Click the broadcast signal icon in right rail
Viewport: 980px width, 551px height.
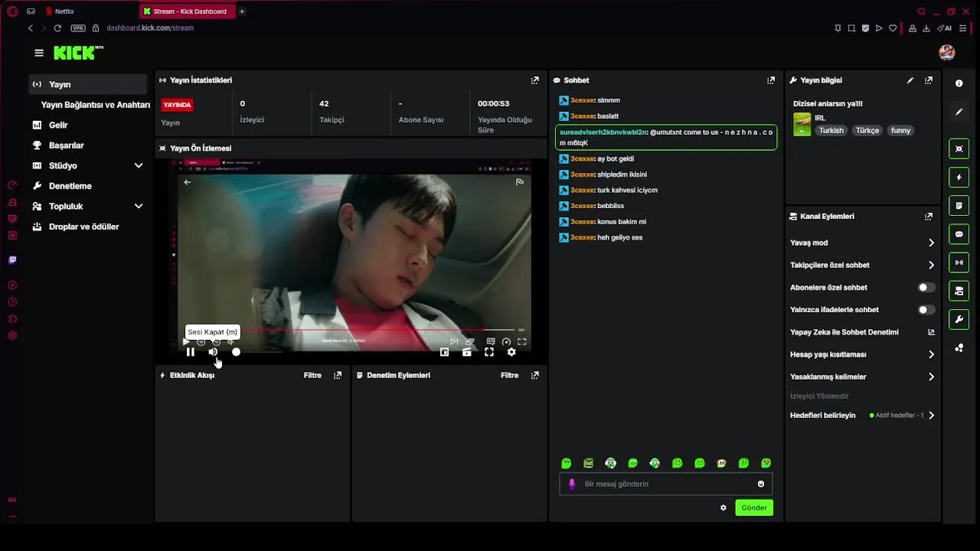(x=959, y=262)
